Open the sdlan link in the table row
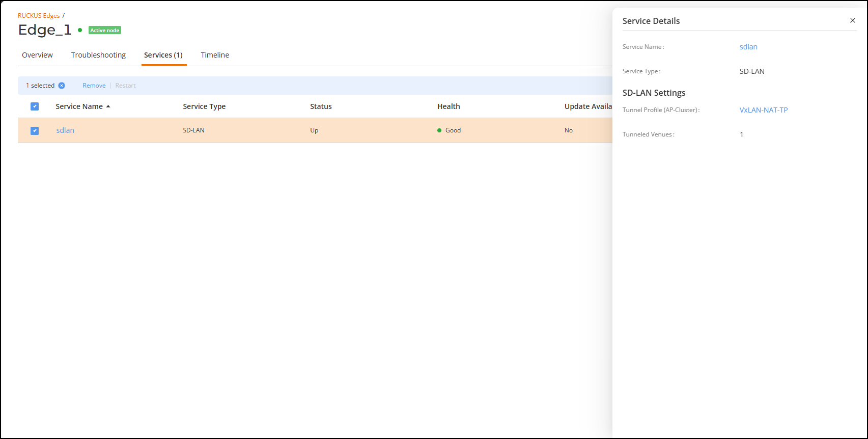This screenshot has width=868, height=439. pos(65,130)
